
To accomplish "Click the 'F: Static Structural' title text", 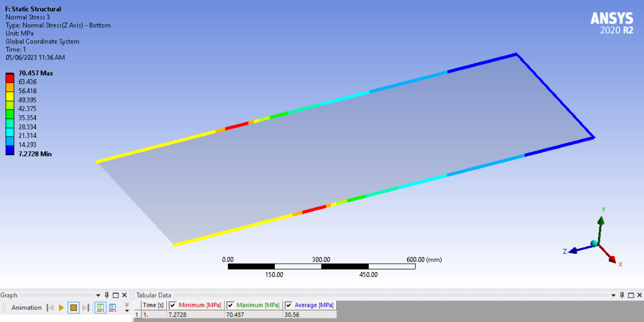I will 33,9.
